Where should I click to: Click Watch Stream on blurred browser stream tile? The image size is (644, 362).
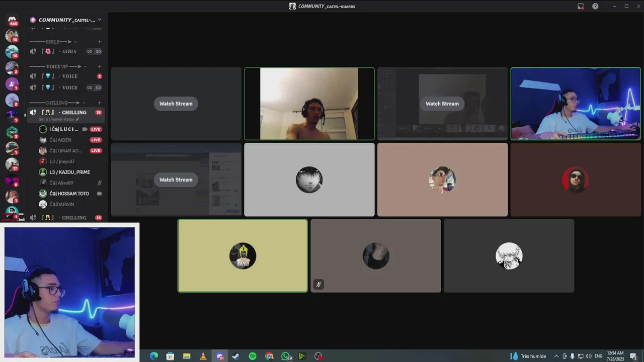pos(176,179)
